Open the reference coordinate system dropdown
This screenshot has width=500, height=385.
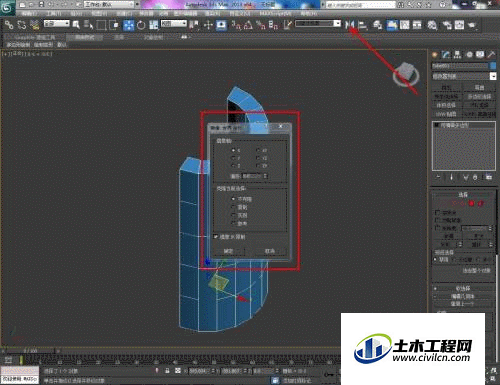pyautogui.click(x=174, y=24)
